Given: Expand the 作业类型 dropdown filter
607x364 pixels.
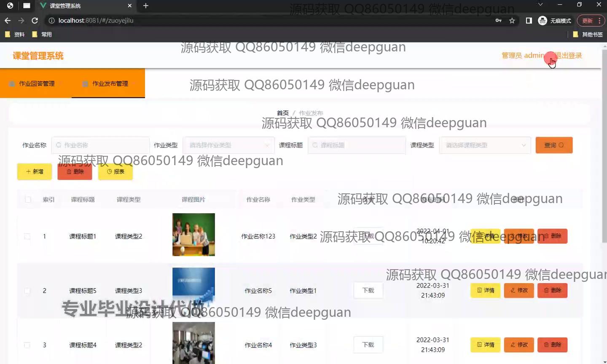Looking at the screenshot, I should [x=228, y=145].
